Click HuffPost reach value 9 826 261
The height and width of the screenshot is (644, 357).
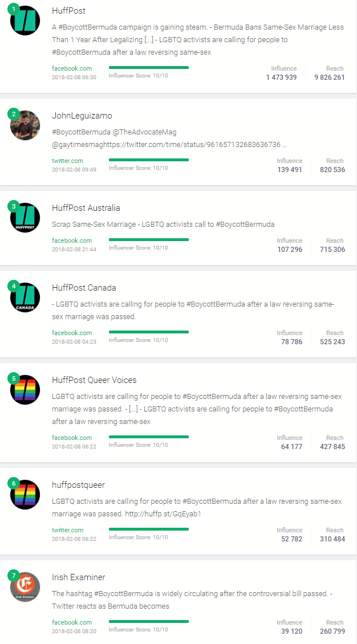pyautogui.click(x=330, y=78)
